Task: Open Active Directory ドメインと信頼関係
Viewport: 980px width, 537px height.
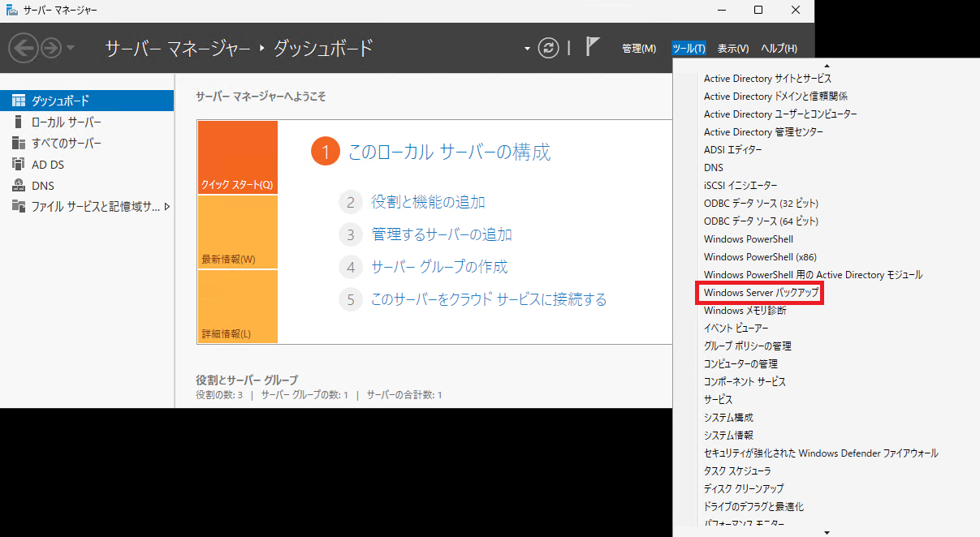Action: pyautogui.click(x=775, y=97)
